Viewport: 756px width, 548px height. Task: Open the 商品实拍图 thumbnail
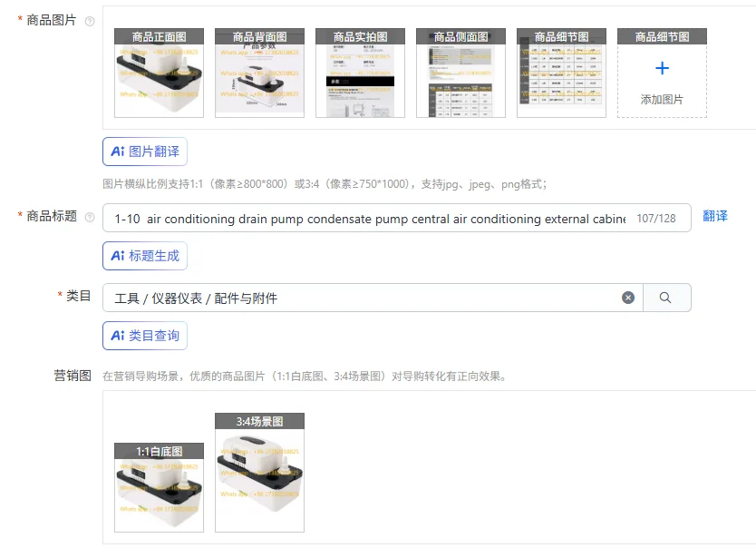coord(360,73)
